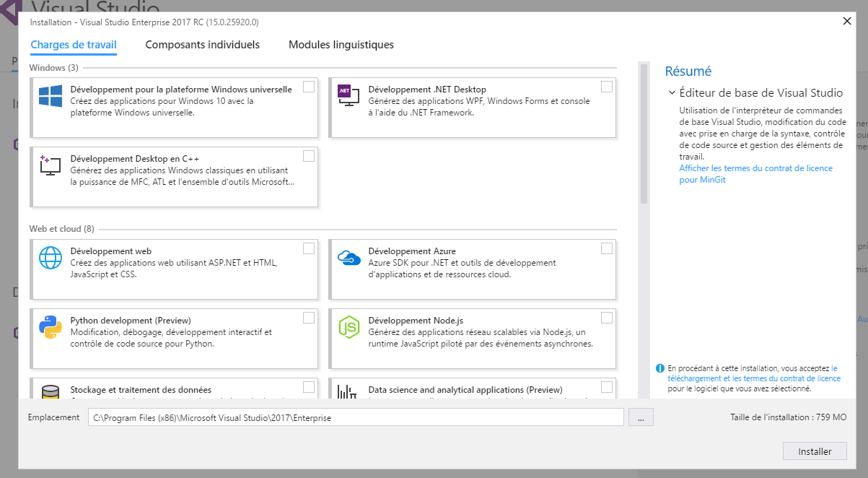Click the Azure cloud icon
The image size is (868, 478).
tap(348, 258)
